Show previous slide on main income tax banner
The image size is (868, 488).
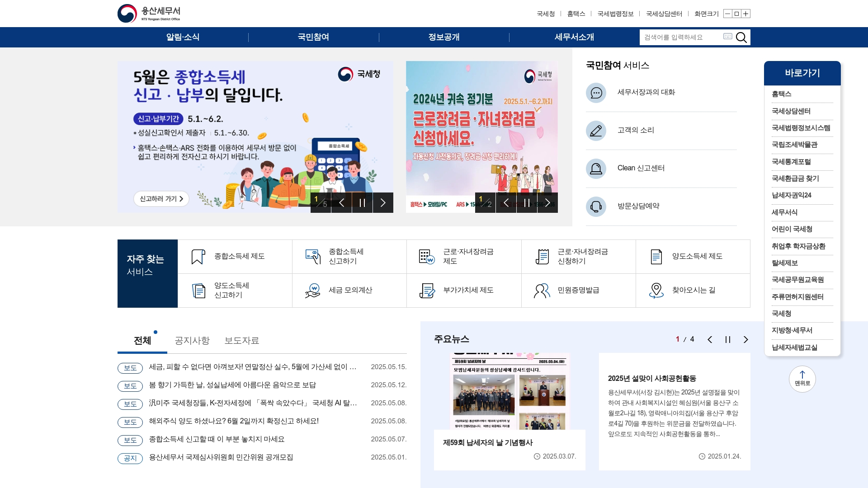coord(342,203)
